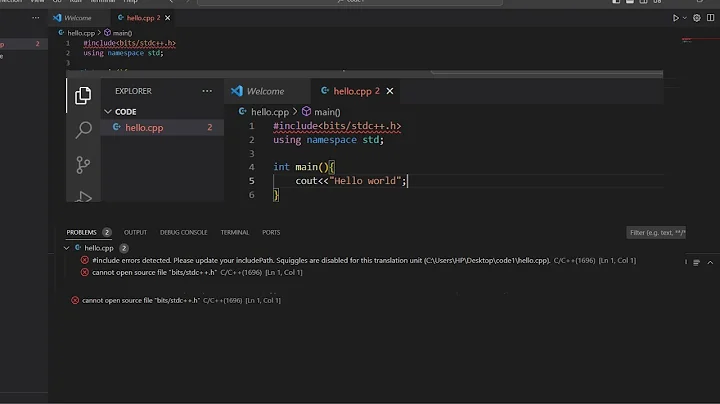The image size is (720, 404).
Task: Click line number 6 in the enlarged gutter
Action: [251, 195]
